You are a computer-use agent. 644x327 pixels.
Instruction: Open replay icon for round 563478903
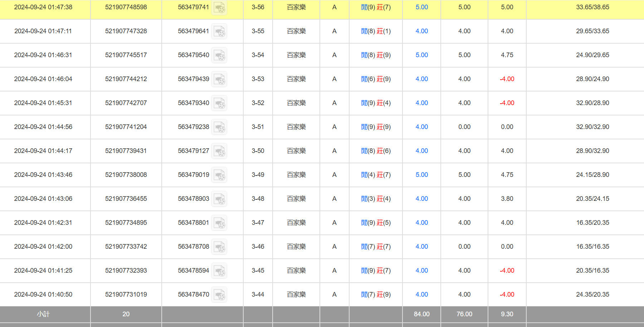219,199
